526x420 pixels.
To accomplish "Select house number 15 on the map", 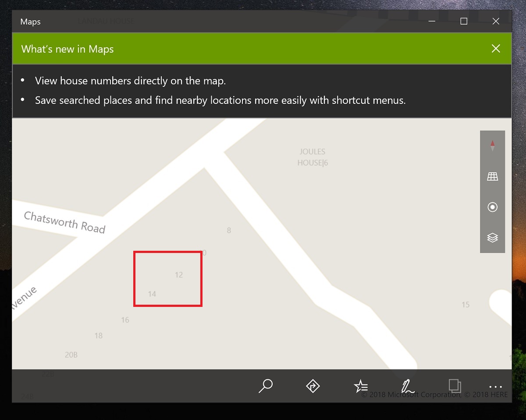I will point(466,304).
